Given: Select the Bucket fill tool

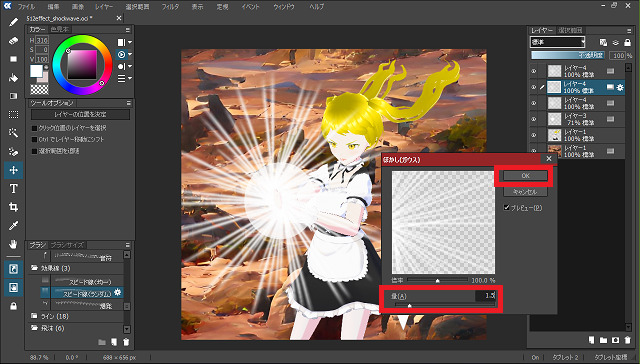Looking at the screenshot, I should pos(13,78).
